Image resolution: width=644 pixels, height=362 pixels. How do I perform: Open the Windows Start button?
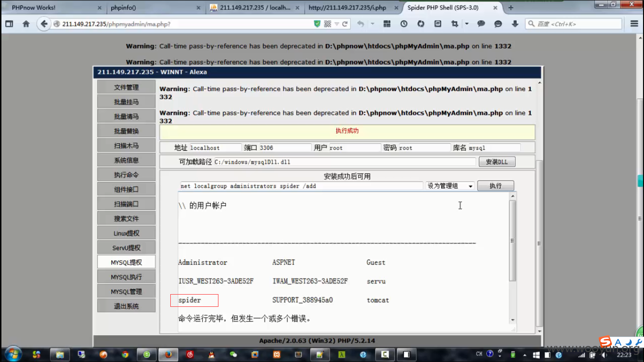pos(13,354)
